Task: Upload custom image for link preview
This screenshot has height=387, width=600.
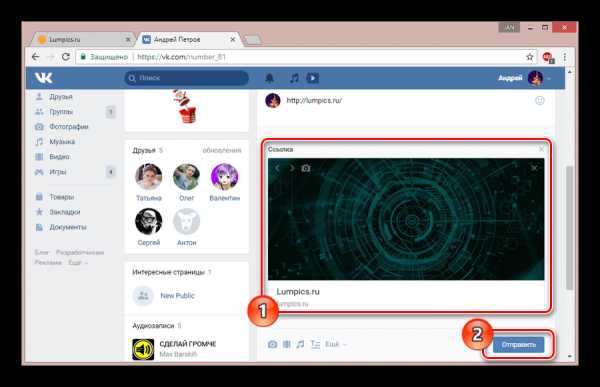Action: click(x=306, y=168)
